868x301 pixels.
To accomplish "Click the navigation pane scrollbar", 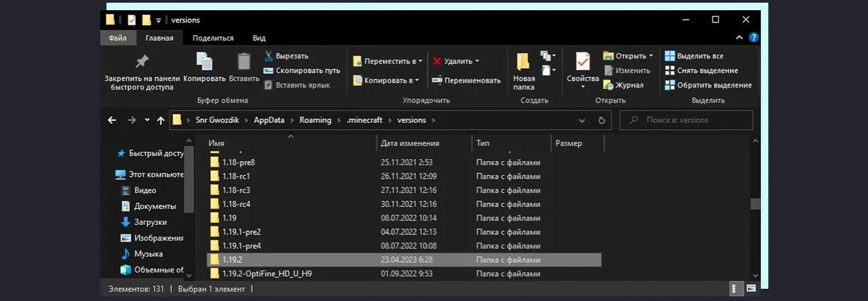I will pyautogui.click(x=189, y=178).
